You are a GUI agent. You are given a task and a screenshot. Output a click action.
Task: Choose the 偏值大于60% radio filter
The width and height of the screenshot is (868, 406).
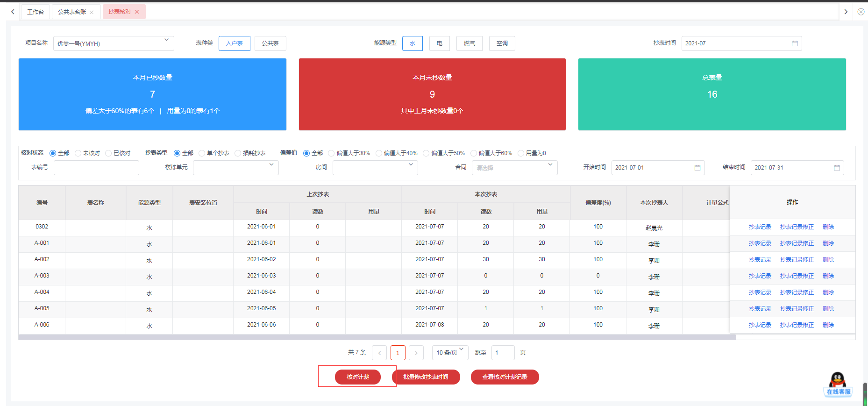474,153
